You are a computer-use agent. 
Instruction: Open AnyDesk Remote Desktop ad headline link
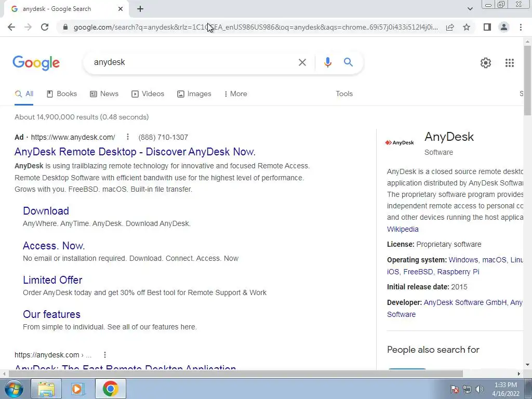(x=135, y=152)
